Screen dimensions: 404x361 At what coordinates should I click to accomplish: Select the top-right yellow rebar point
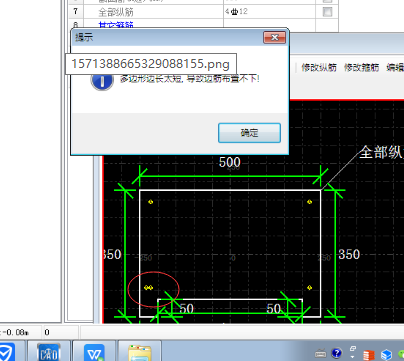click(x=310, y=202)
